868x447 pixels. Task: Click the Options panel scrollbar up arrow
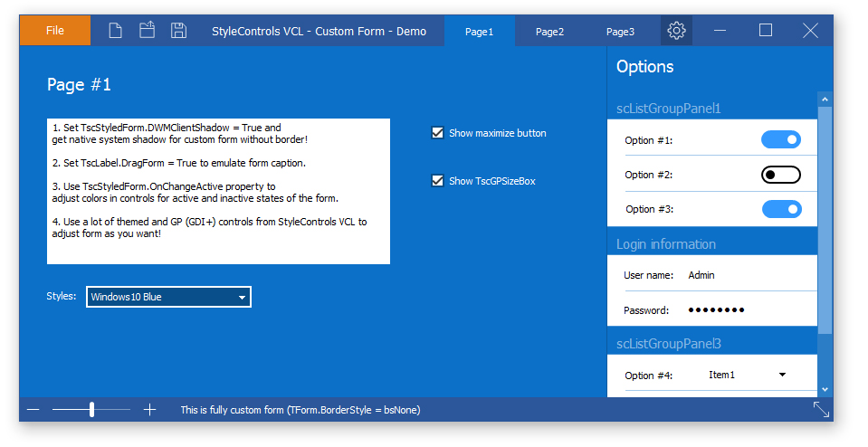point(825,99)
